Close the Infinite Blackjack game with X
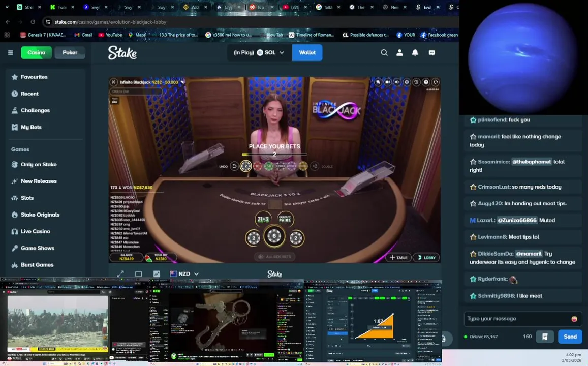The image size is (588, 366). (114, 82)
